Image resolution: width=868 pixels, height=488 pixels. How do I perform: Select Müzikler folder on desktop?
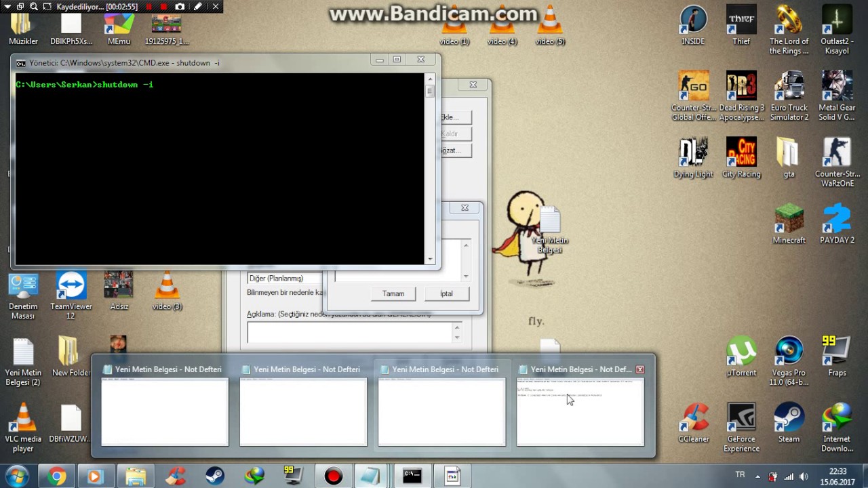[23, 30]
